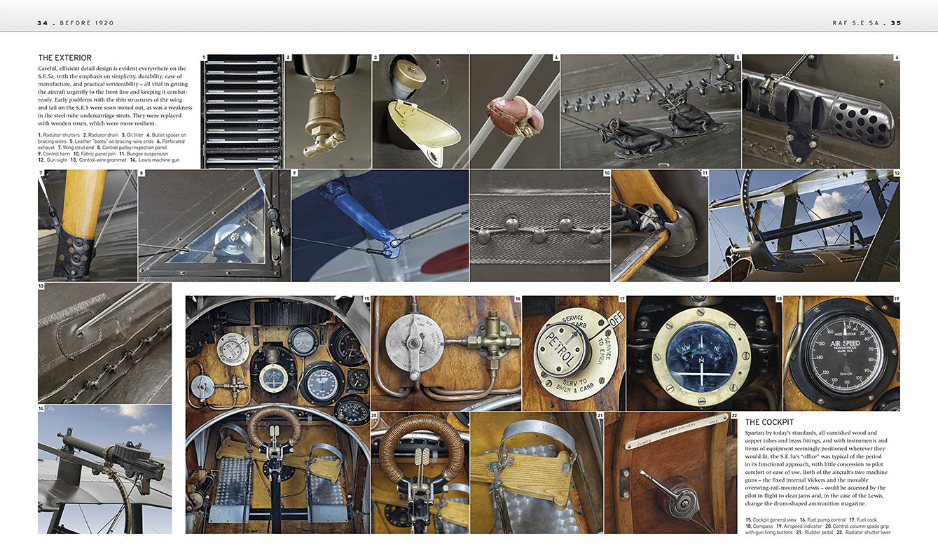
Task: Open the oil filler cap image
Action: (420, 111)
